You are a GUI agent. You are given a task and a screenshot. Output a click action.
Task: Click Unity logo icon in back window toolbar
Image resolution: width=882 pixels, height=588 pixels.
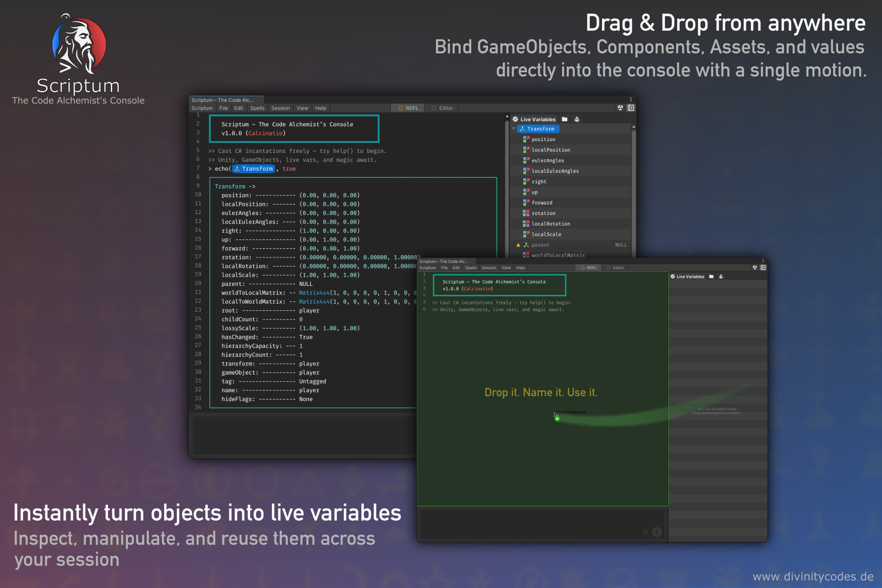click(620, 108)
